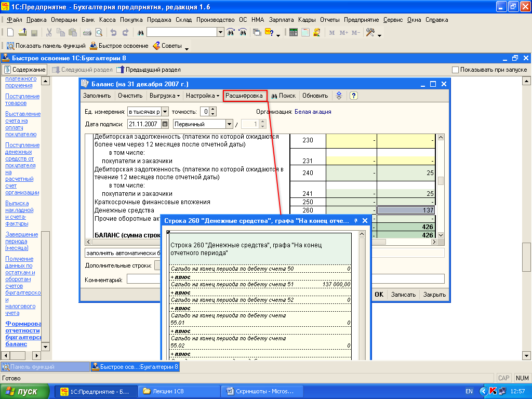Click the M+ memory button
532x399 pixels.
pyautogui.click(x=344, y=33)
